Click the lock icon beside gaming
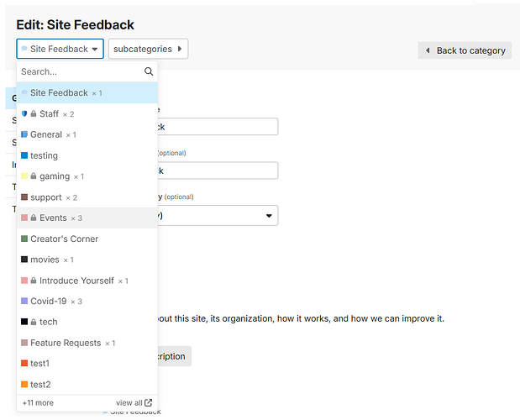Viewport: 520px width, 420px height. [x=34, y=176]
